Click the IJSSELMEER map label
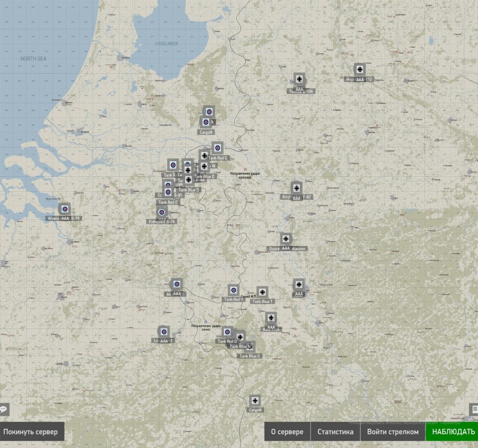This screenshot has width=478, height=448. point(167,44)
